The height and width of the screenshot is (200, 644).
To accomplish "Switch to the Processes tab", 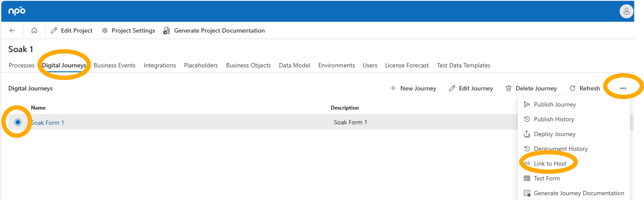I will [21, 65].
